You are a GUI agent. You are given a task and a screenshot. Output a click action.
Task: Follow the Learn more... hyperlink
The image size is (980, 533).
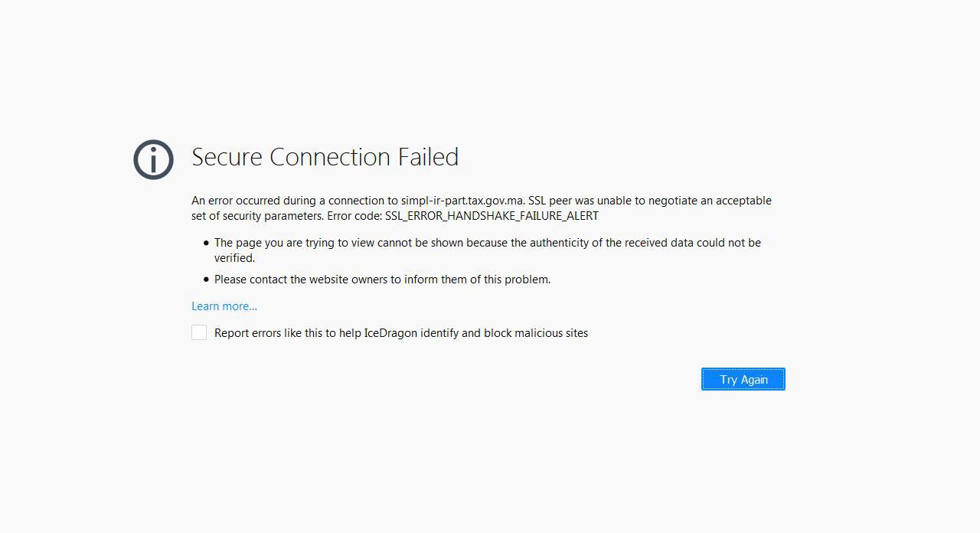(x=224, y=306)
